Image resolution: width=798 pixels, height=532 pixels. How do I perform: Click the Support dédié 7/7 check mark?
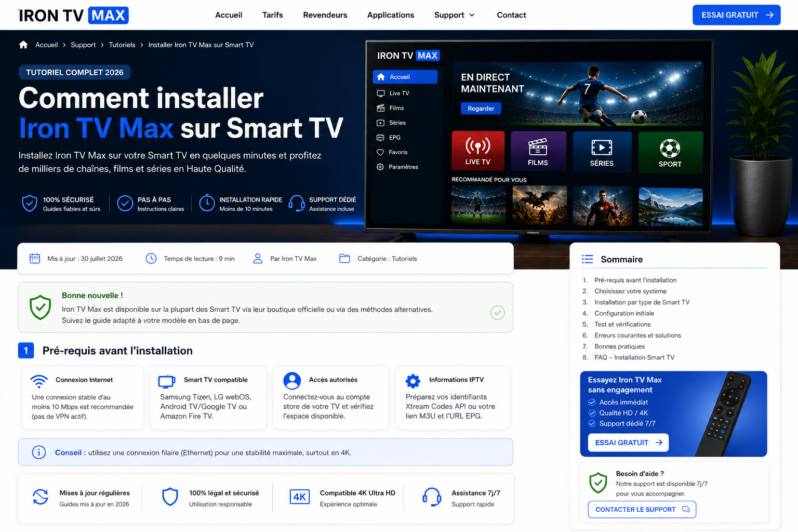click(592, 423)
